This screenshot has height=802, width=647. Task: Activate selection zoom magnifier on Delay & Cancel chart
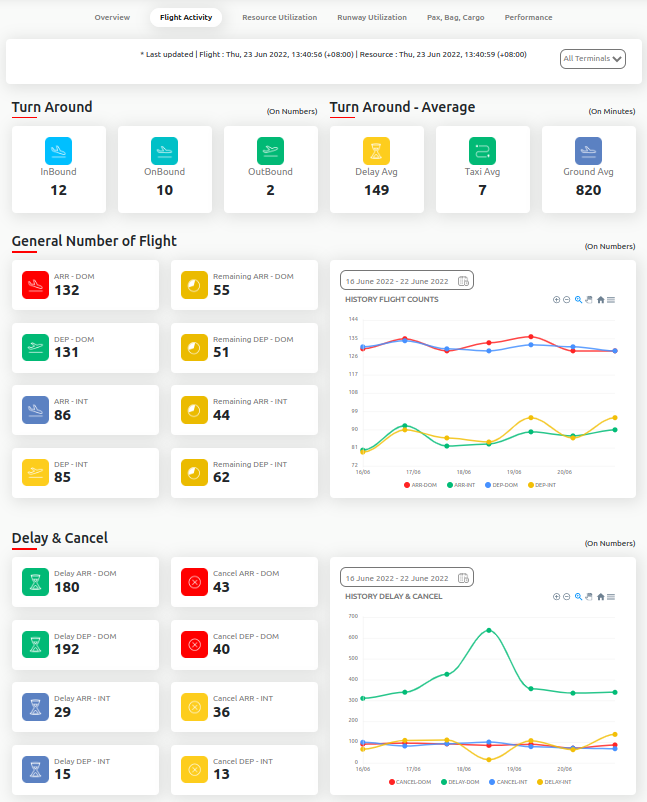(x=578, y=597)
